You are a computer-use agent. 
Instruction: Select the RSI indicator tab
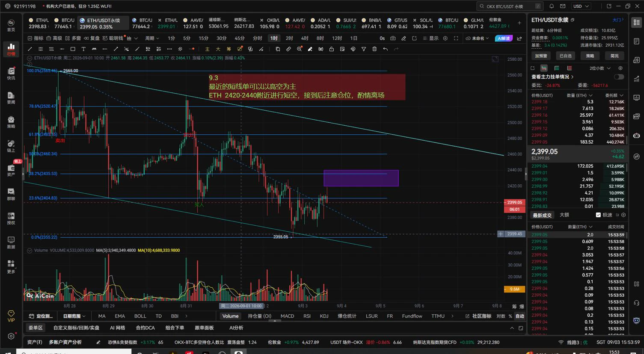(307, 316)
